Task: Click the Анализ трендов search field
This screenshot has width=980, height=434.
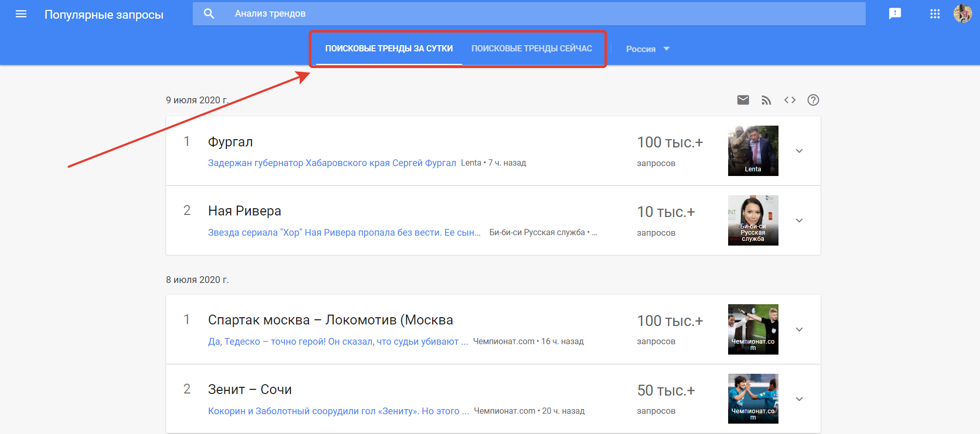Action: coord(519,13)
